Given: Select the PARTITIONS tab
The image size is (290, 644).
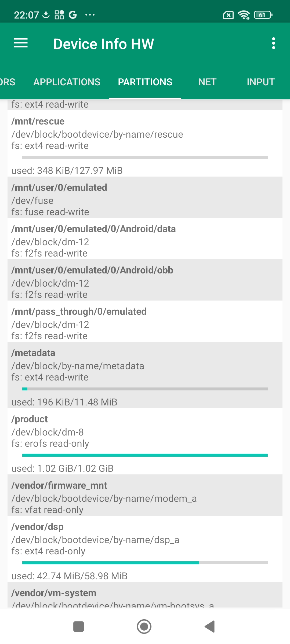Looking at the screenshot, I should [145, 82].
